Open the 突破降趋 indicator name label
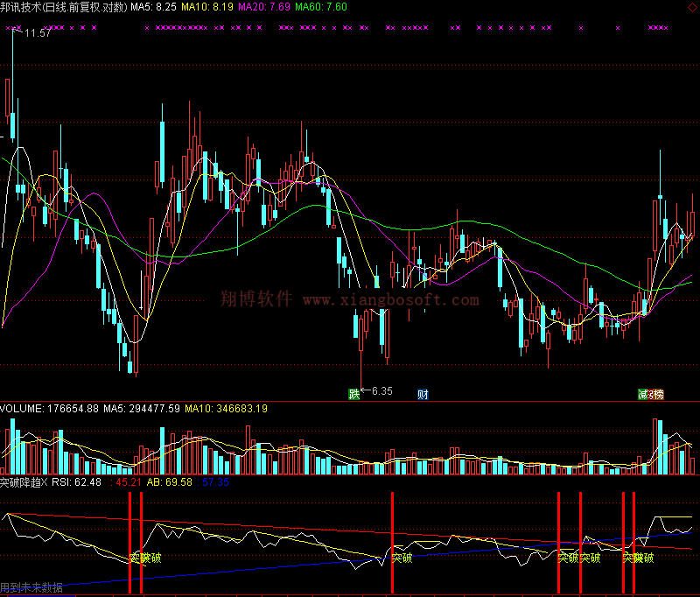This screenshot has width=700, height=597. [24, 481]
